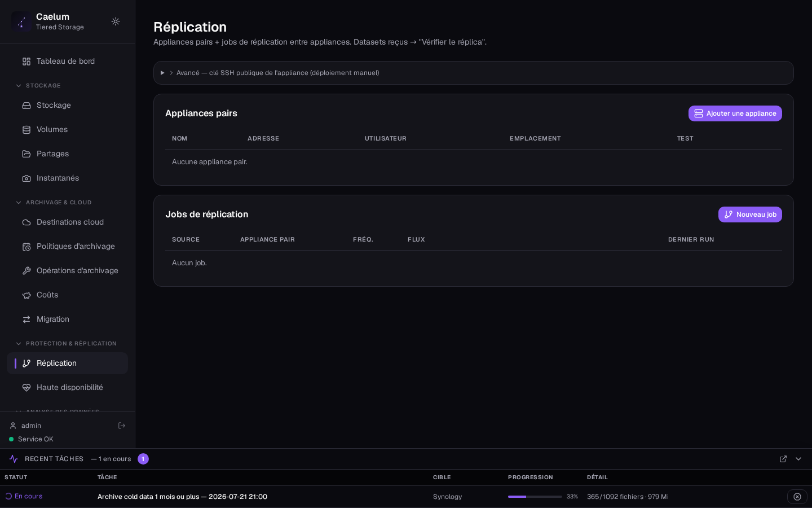
Task: Click the En cours spinner icon
Action: tap(8, 496)
